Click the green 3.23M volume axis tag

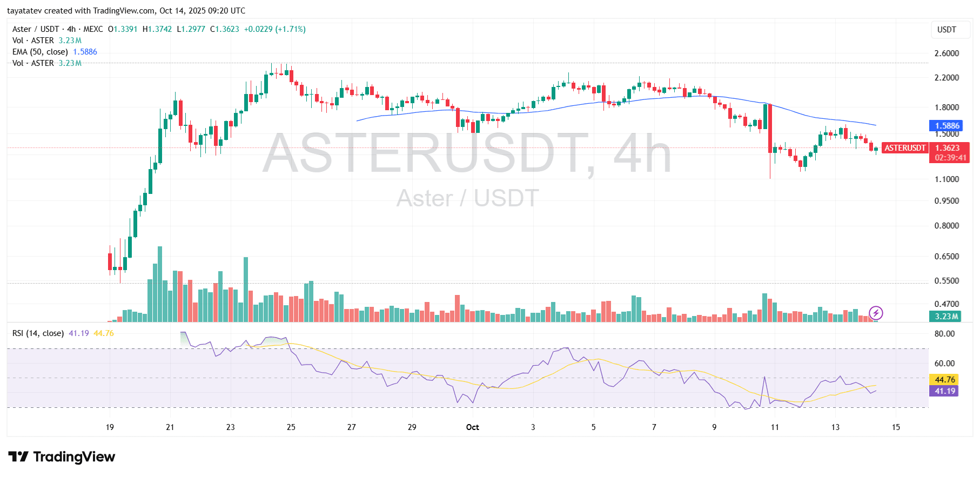(947, 317)
